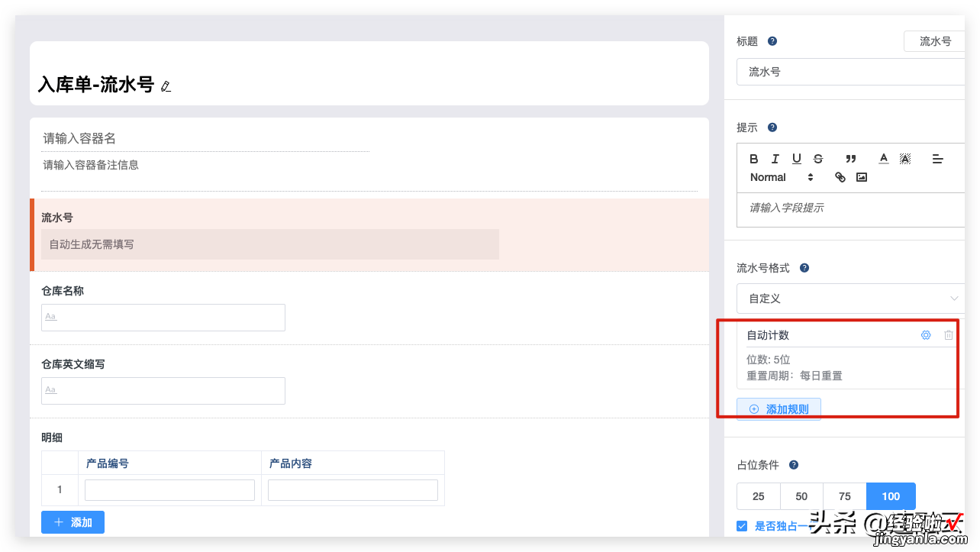Click 流水号 button beside 标题

coord(935,41)
